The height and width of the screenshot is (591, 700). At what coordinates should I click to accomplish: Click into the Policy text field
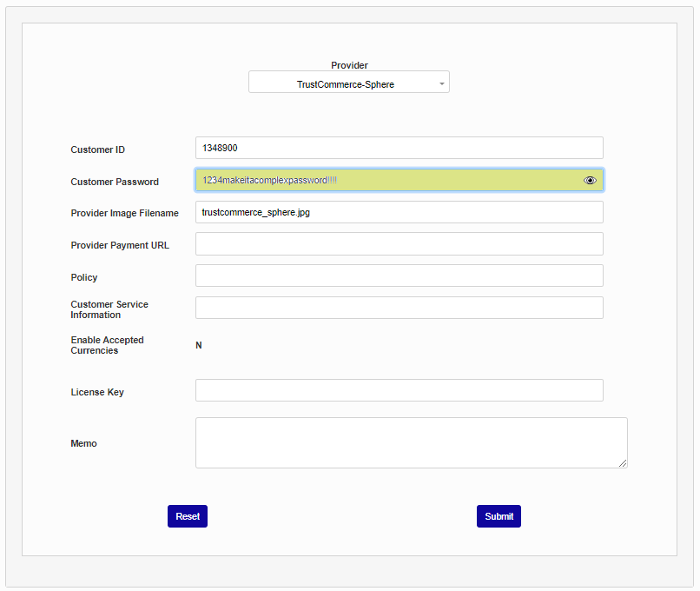[x=399, y=276]
